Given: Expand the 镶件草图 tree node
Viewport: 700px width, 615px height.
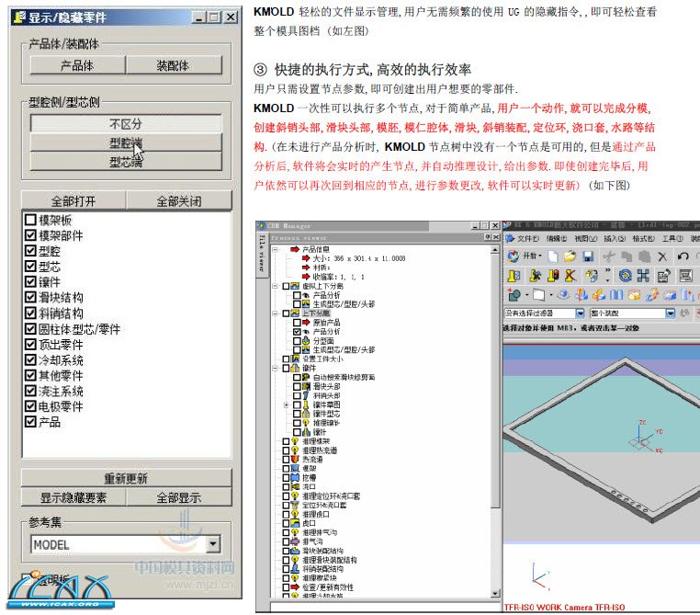Looking at the screenshot, I should (x=287, y=404).
